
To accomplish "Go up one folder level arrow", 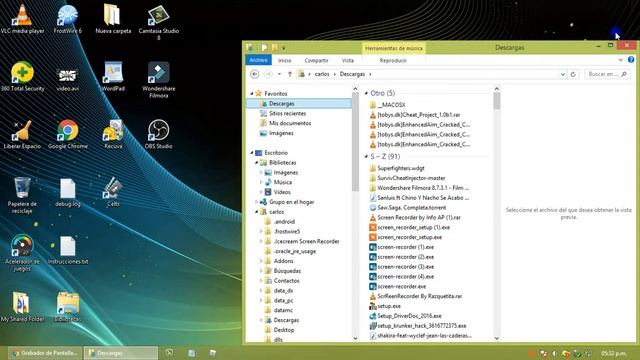I will pyautogui.click(x=290, y=74).
